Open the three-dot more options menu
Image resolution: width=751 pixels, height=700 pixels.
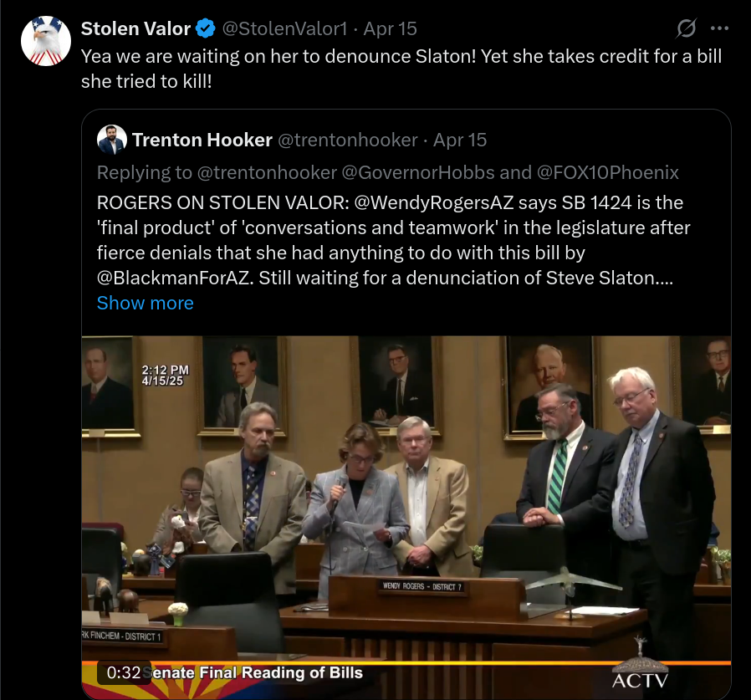point(719,28)
